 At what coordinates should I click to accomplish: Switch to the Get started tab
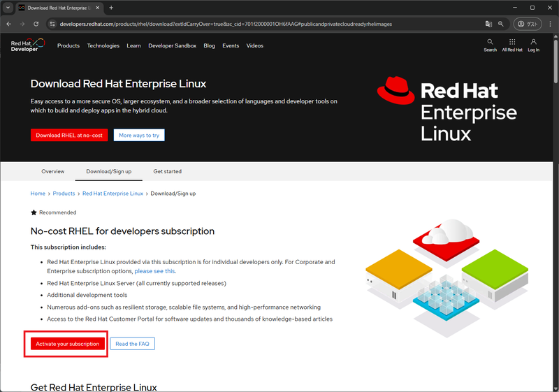point(167,171)
